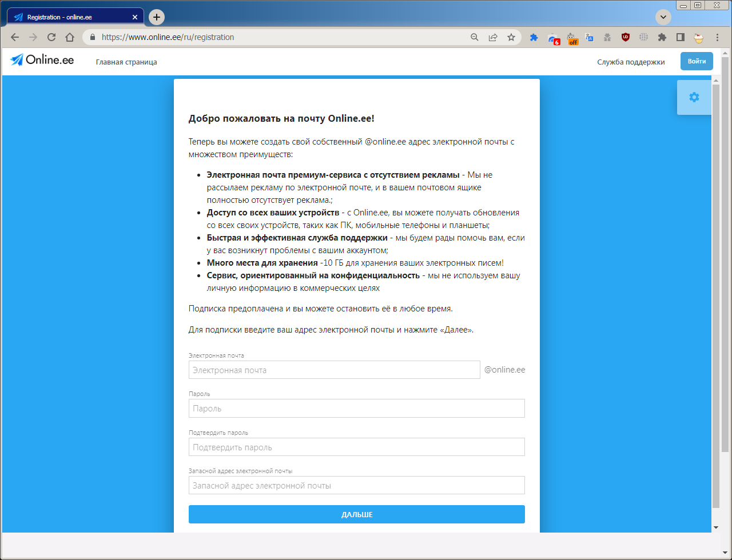Viewport: 732px width, 560px height.
Task: Click the bold text Электронная почта премиум-сервиса
Action: click(333, 175)
